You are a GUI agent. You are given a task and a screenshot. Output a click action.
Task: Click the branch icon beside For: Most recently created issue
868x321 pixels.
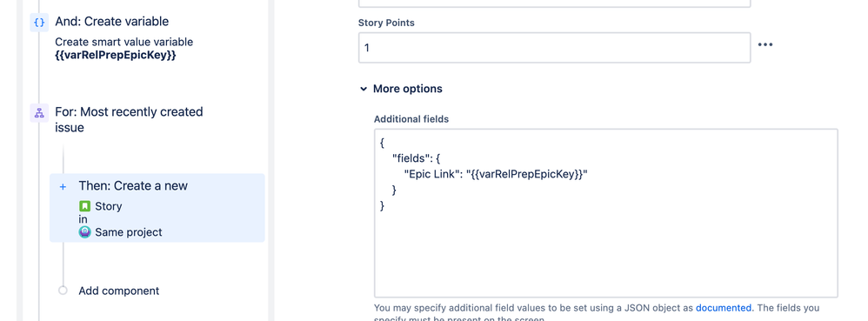[39, 113]
